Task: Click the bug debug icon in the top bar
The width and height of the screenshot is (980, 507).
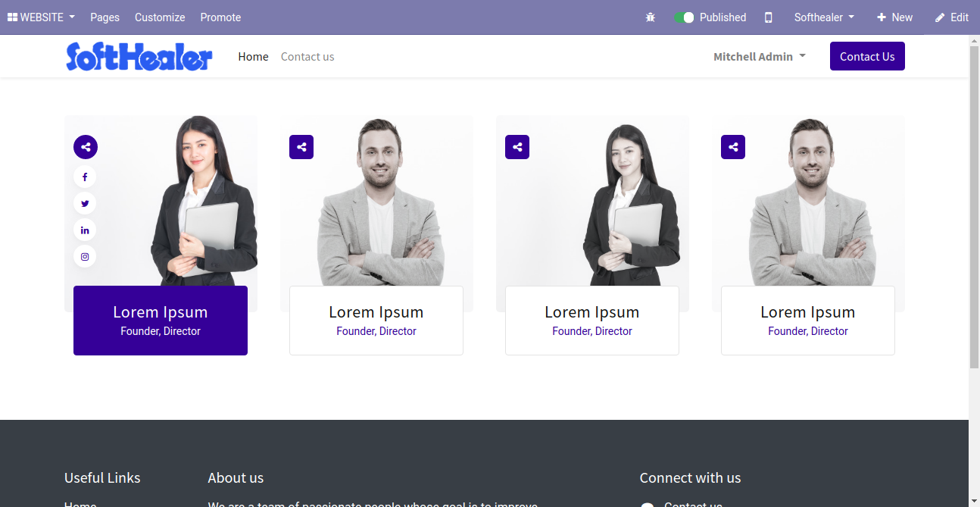Action: [650, 17]
